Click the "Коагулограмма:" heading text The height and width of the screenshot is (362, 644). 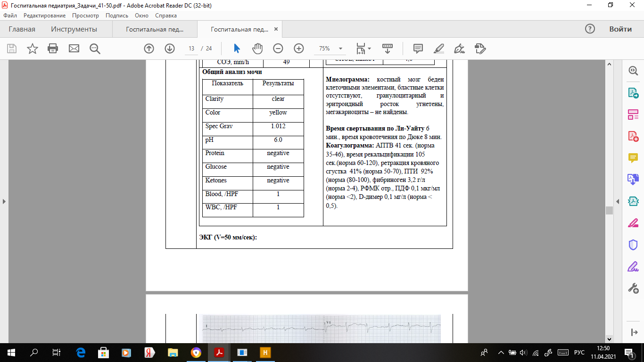350,145
